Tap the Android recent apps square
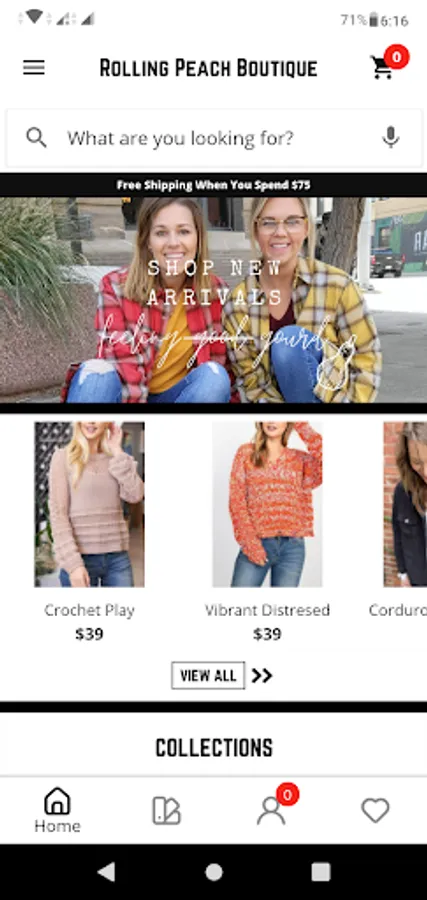Screen dimensions: 427x900 click(x=321, y=872)
